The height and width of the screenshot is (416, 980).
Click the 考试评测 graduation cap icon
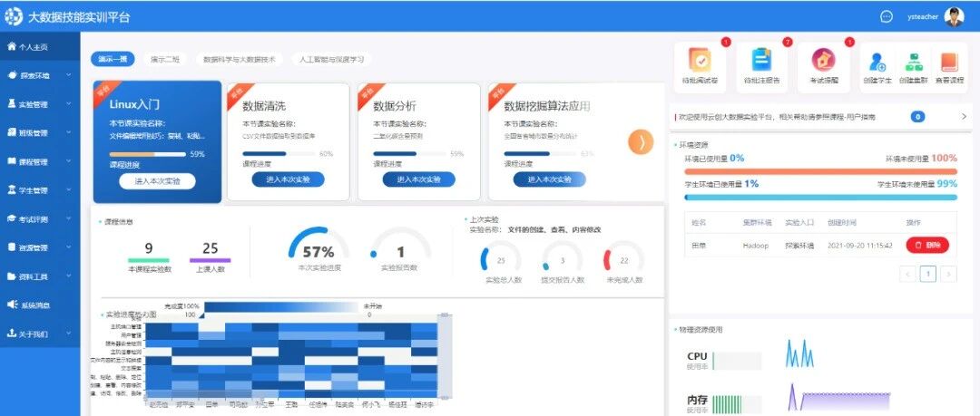(x=11, y=219)
